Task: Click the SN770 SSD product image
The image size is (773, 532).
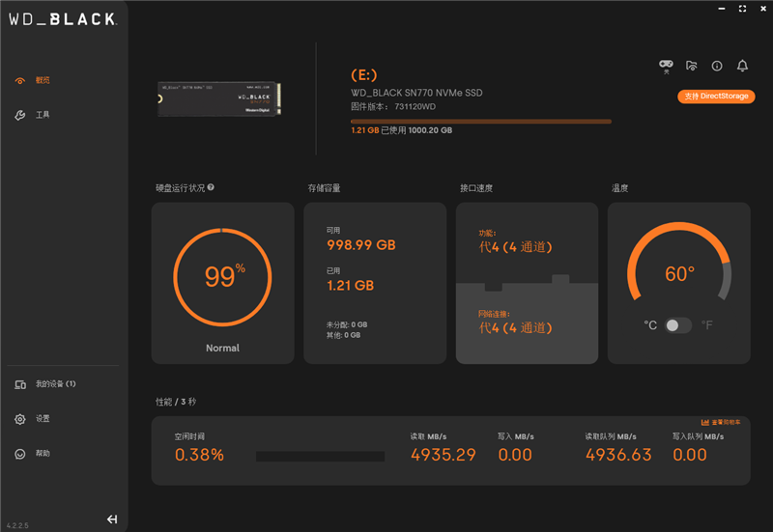Action: click(x=219, y=99)
